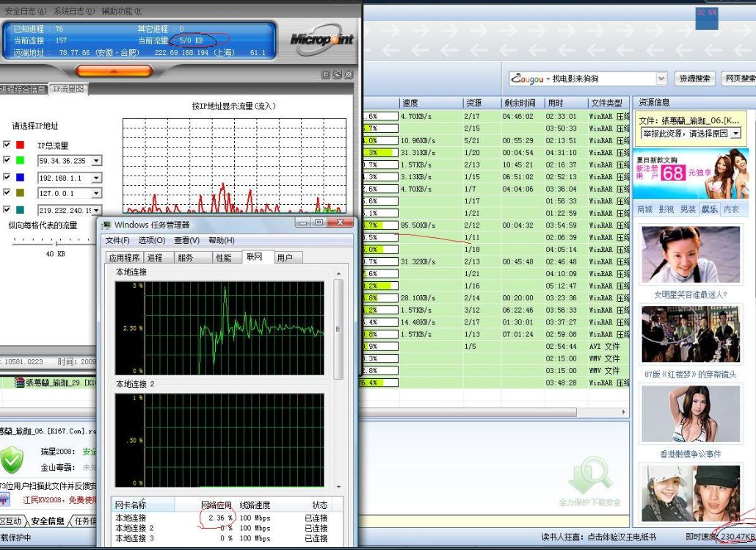
Task: Toggle checkbox for IP 59.34.36.235
Action: (7, 160)
